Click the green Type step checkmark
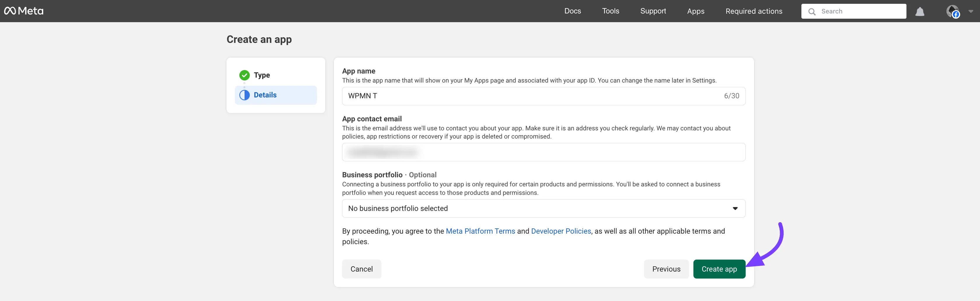The width and height of the screenshot is (980, 301). (x=244, y=75)
